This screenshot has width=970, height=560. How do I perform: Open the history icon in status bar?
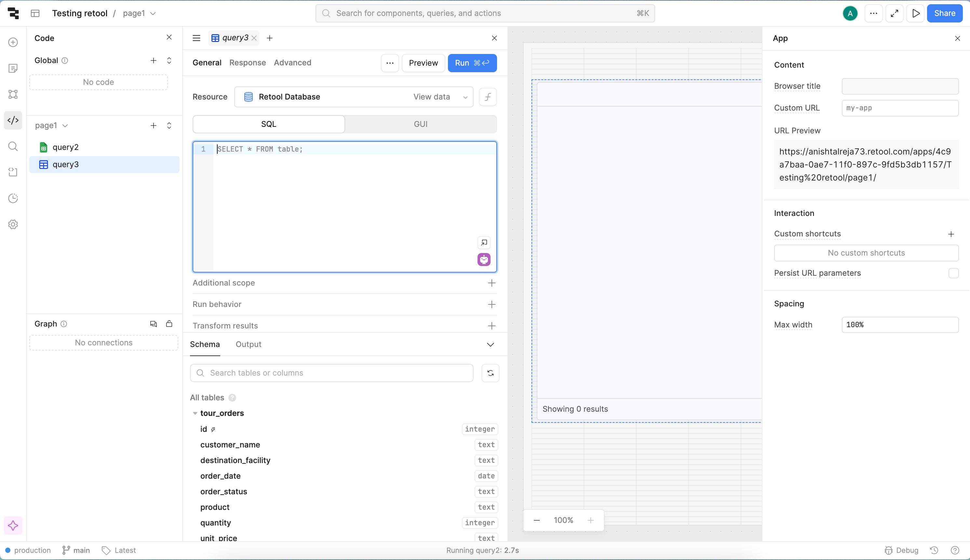coord(934,550)
